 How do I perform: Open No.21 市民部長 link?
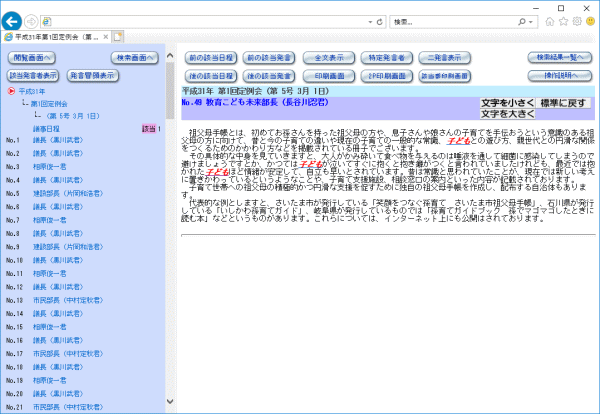(68, 407)
